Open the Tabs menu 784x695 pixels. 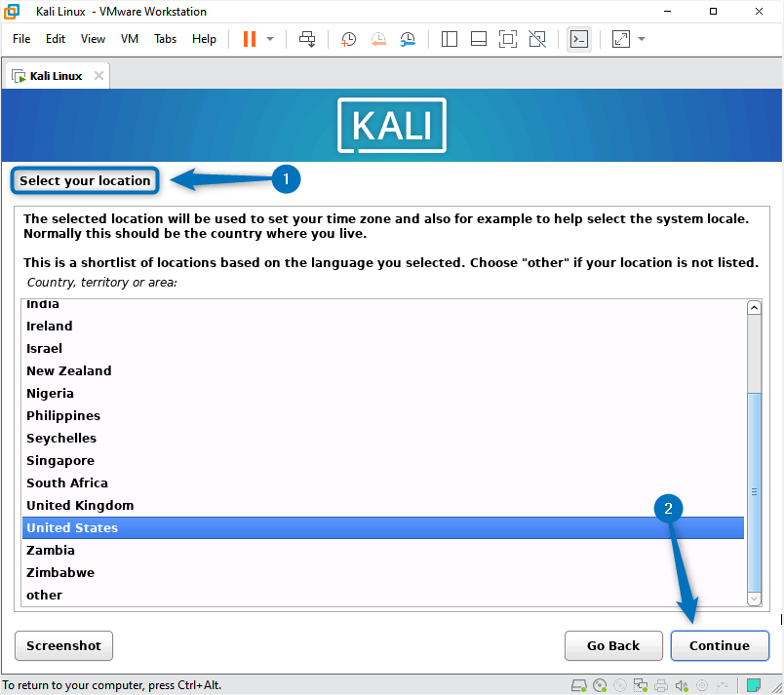(165, 39)
